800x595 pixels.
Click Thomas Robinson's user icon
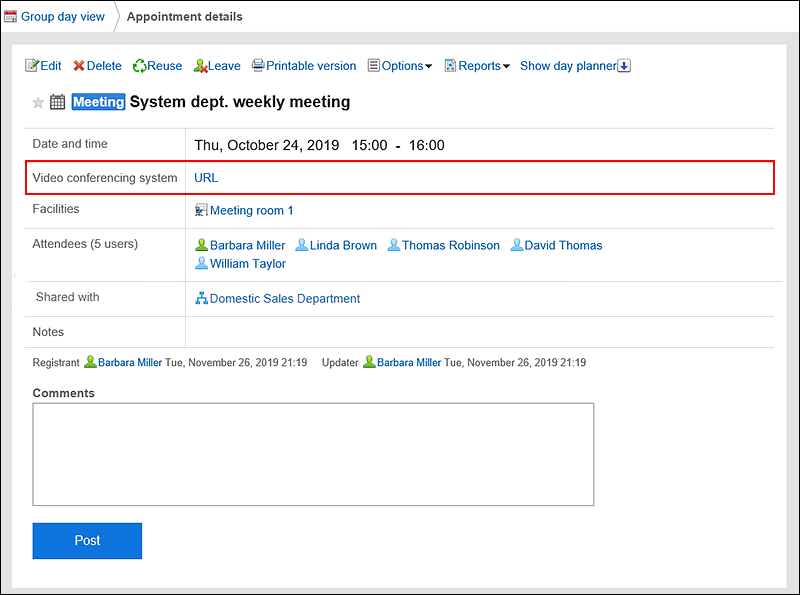(x=394, y=245)
